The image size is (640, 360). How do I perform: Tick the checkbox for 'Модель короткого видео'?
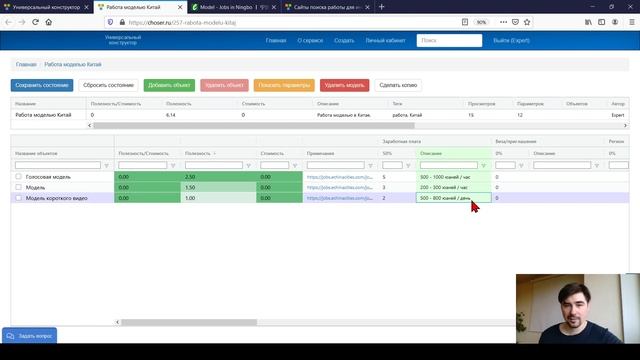(x=18, y=198)
